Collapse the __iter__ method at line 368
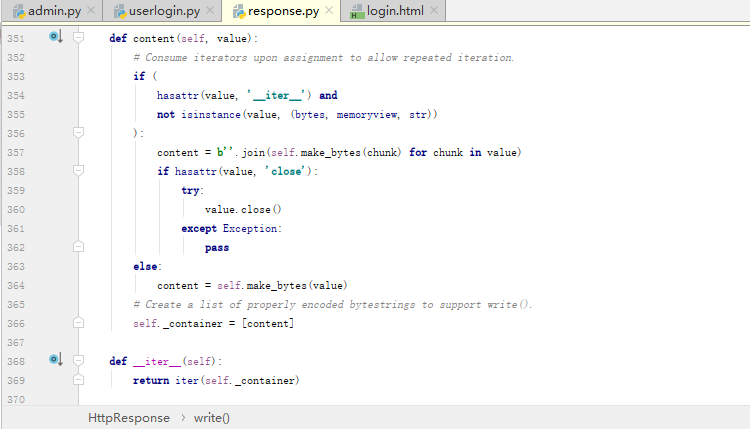The image size is (750, 429). click(x=78, y=360)
